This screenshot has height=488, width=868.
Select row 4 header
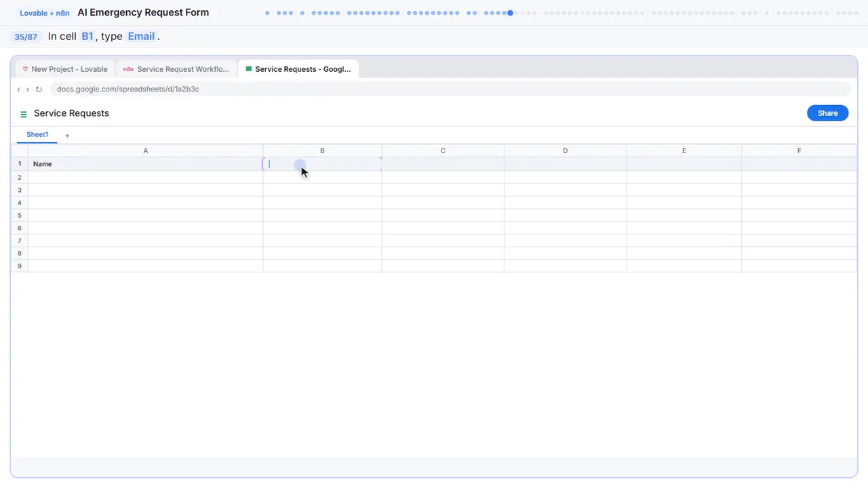click(20, 203)
